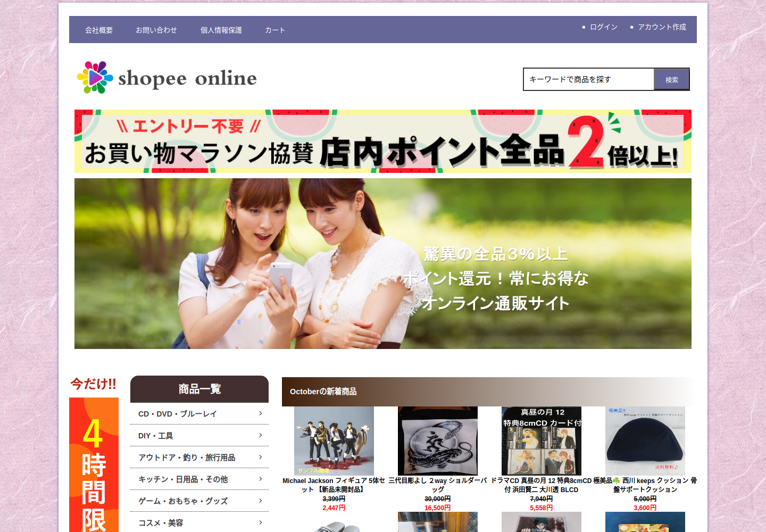The width and height of the screenshot is (766, 532).
Task: Click the 三代目彫よし 2way ショルダーバッグ title
Action: 438,485
